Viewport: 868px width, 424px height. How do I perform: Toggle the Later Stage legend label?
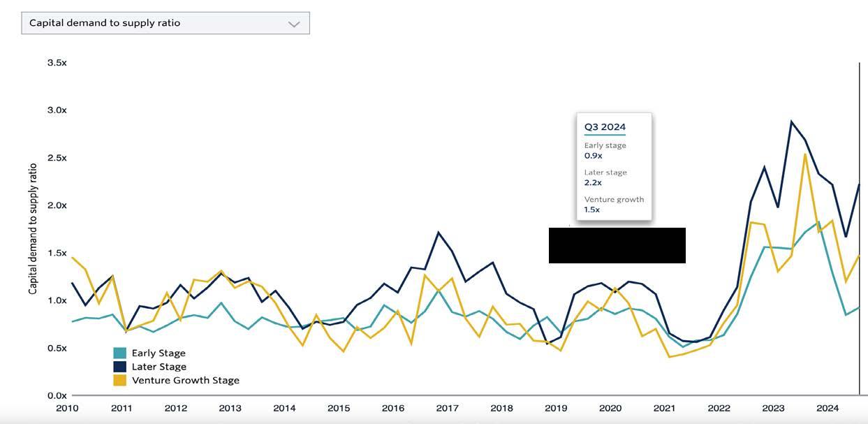coord(159,367)
